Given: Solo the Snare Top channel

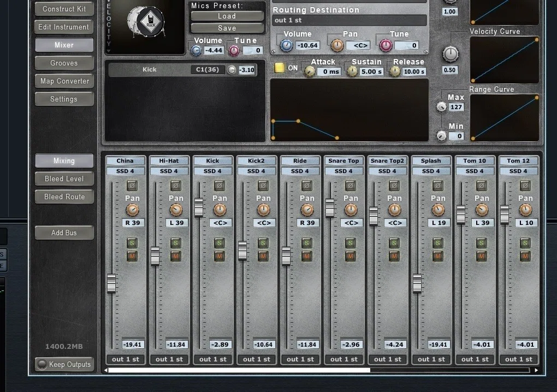Looking at the screenshot, I should click(x=350, y=243).
